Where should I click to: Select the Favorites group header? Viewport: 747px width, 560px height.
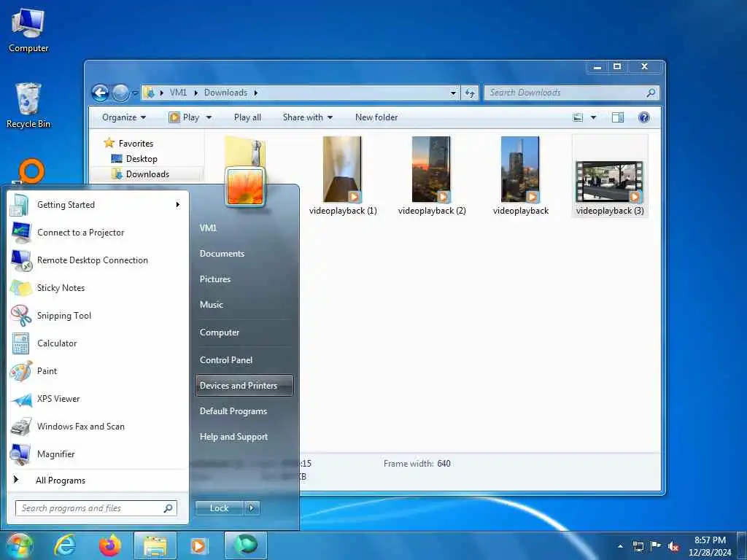tap(136, 144)
